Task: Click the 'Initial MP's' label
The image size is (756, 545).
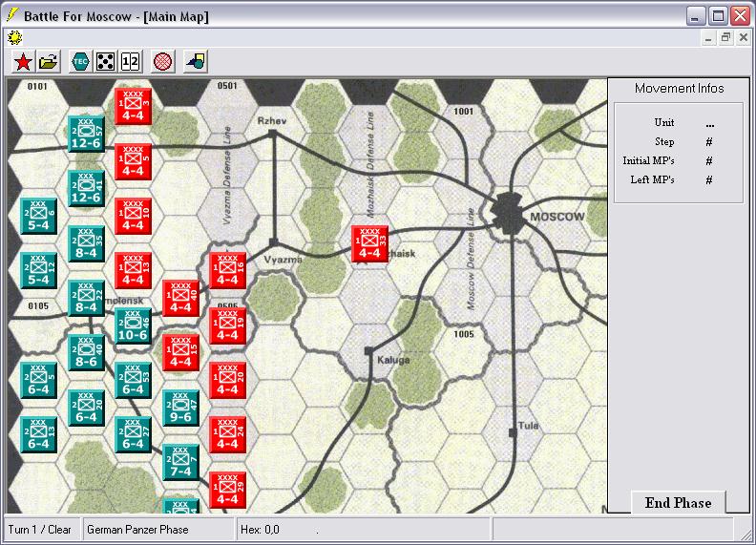Action: point(648,160)
